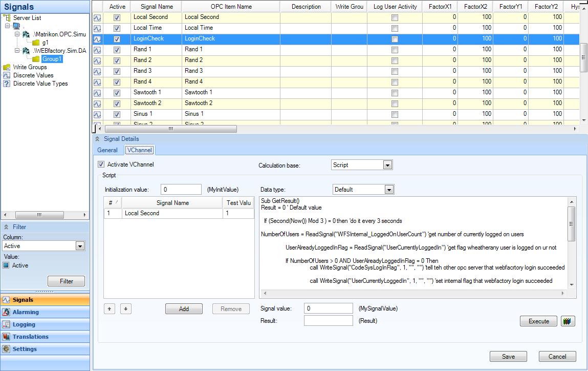
Task: Click the move-down arrow under signal list
Action: click(x=126, y=308)
